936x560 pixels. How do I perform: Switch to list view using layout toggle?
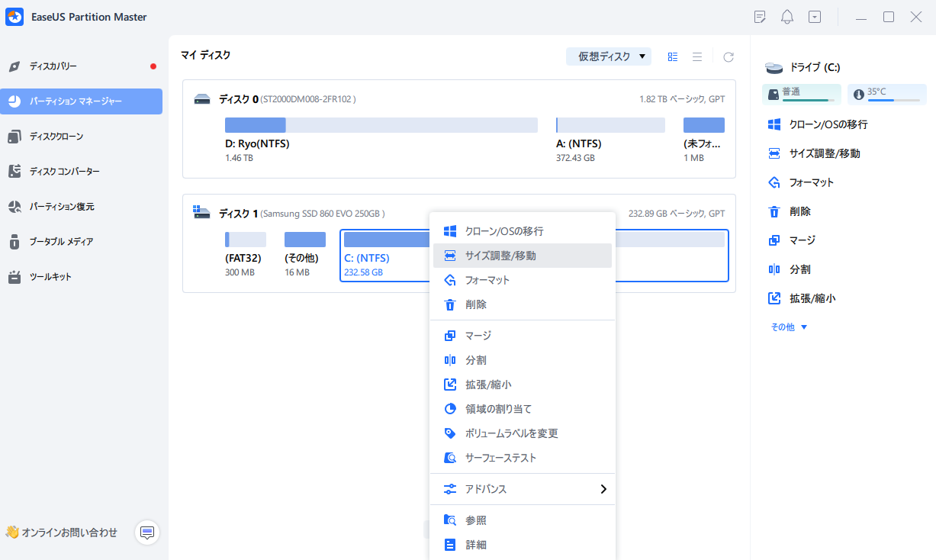point(697,56)
